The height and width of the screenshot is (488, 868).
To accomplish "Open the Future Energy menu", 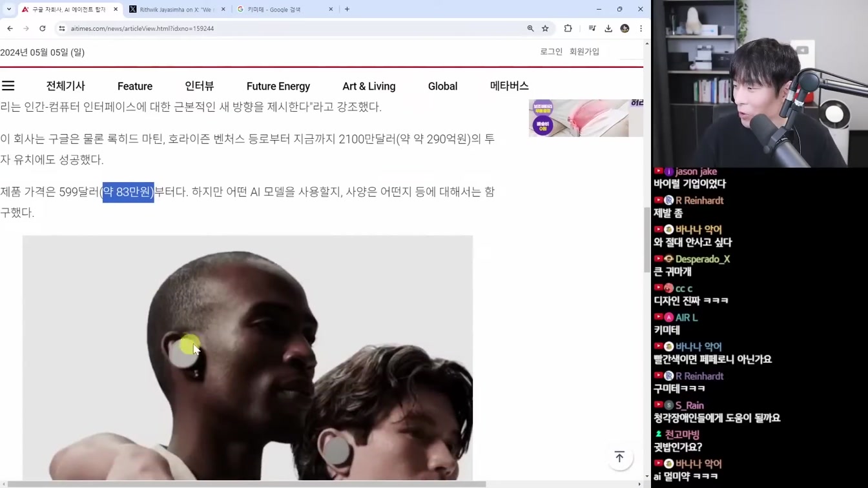I will [x=278, y=86].
